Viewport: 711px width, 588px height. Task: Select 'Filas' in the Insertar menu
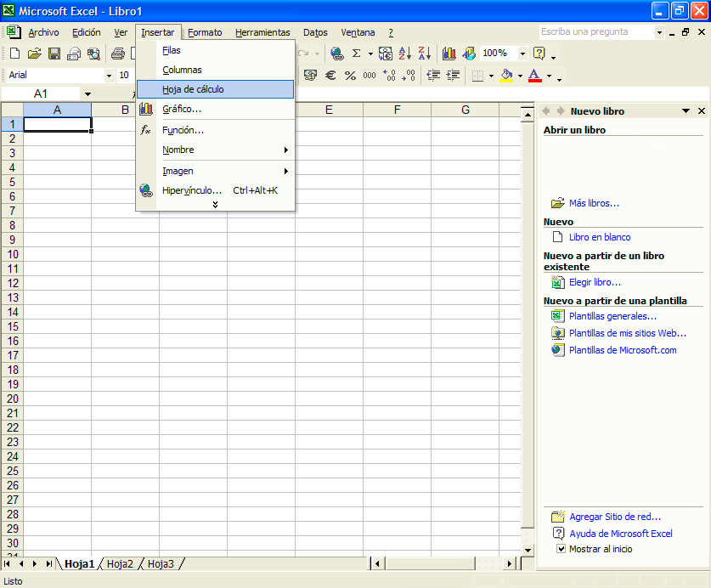tap(216, 50)
